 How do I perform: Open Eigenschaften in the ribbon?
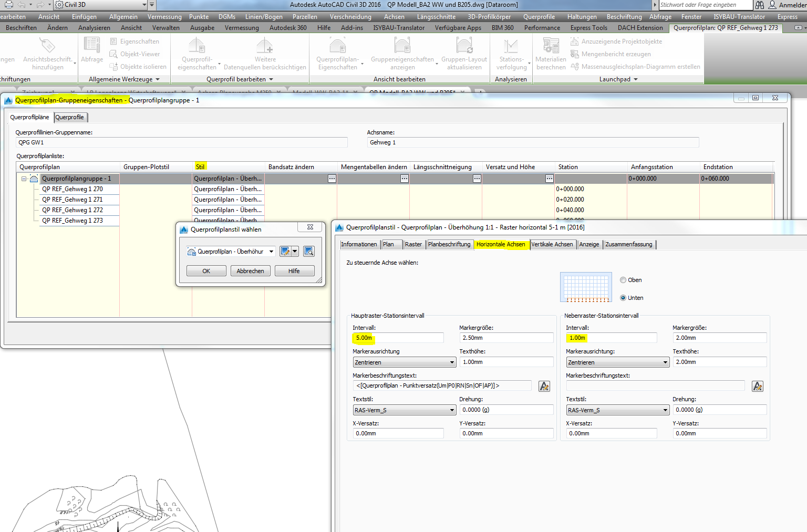pos(134,41)
